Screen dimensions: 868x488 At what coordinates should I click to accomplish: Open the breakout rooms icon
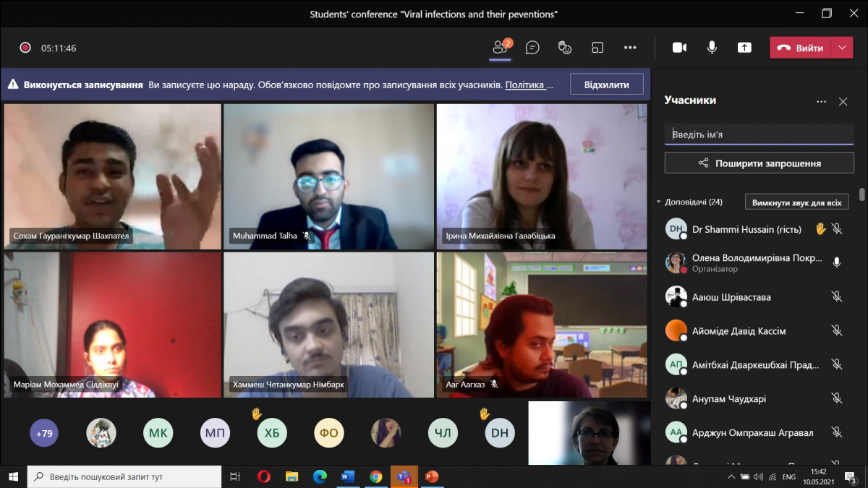point(597,48)
